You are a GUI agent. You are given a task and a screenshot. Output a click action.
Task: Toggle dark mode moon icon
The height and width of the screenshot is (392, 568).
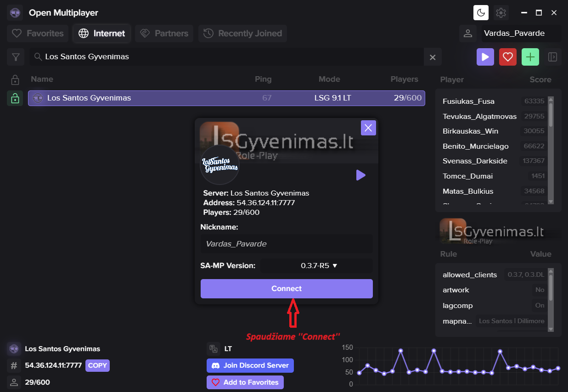(481, 13)
